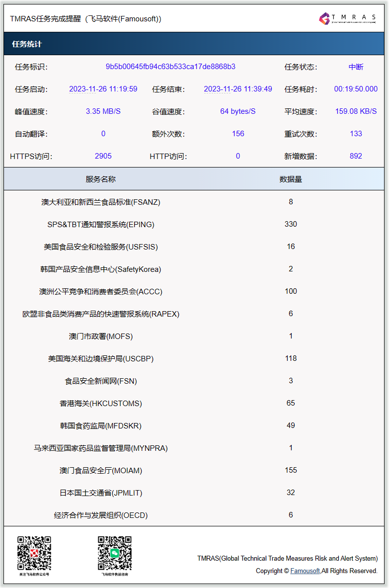This screenshot has height=588, width=390.
Task: Click USFSIS data count 16
Action: coord(291,247)
